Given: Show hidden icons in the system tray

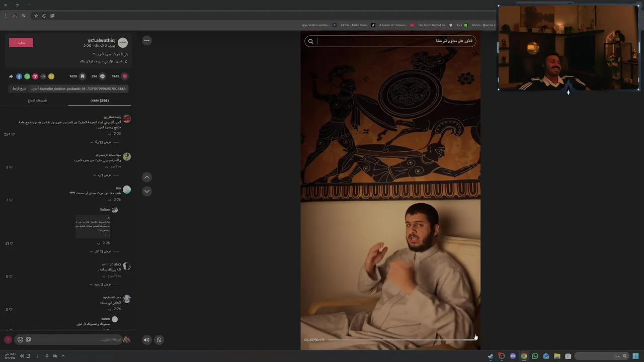Looking at the screenshot, I should tap(63, 356).
